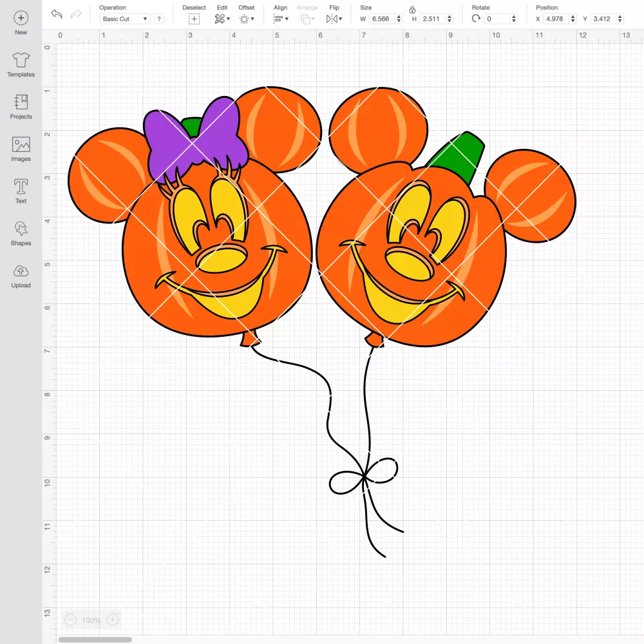Open the Projects panel
Viewport: 644px width, 644px height.
coord(21,107)
